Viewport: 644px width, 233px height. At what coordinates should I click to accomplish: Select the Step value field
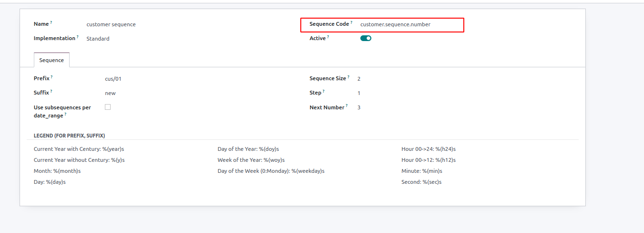467,93
